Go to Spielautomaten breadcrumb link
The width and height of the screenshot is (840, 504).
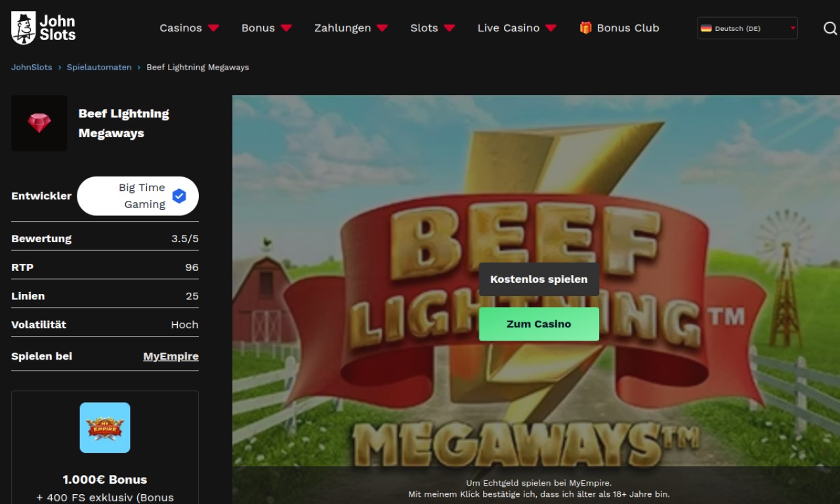pos(99,67)
